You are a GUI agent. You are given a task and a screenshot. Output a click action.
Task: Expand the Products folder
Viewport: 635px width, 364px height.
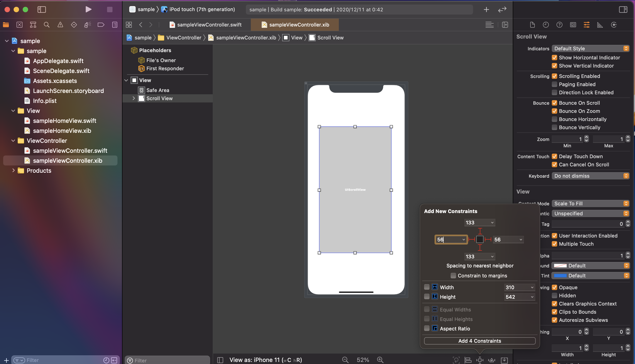click(13, 170)
